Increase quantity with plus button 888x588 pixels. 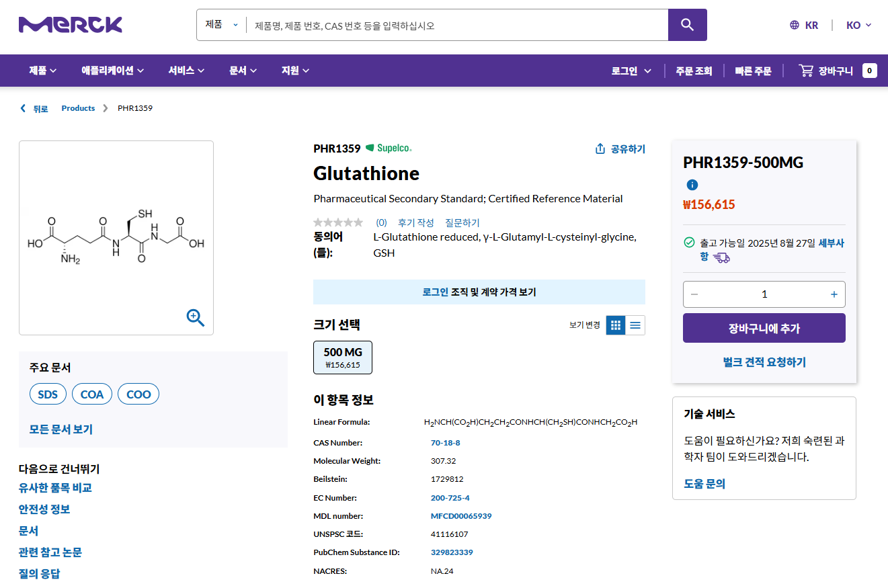[834, 294]
